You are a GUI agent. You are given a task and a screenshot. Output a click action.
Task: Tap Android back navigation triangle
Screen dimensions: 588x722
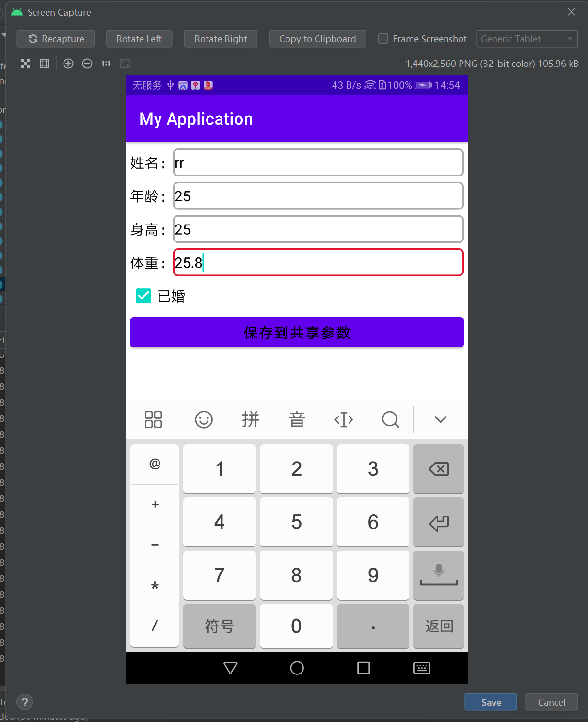coord(230,668)
